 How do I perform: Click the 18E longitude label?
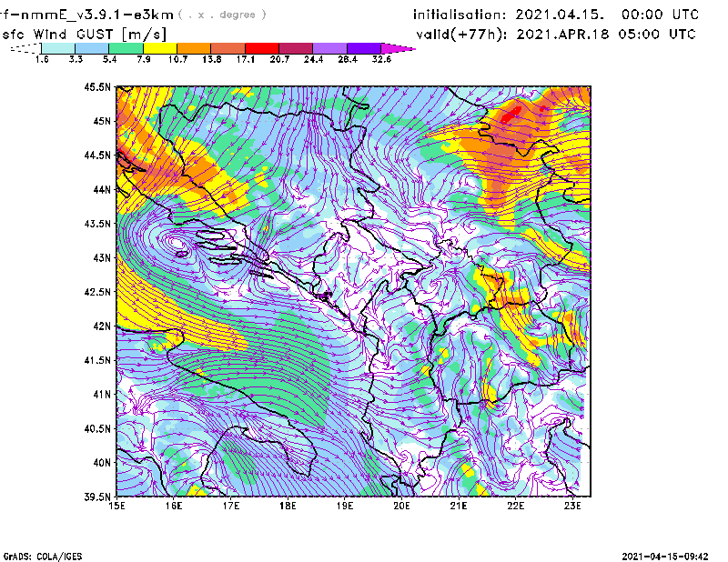tap(288, 506)
